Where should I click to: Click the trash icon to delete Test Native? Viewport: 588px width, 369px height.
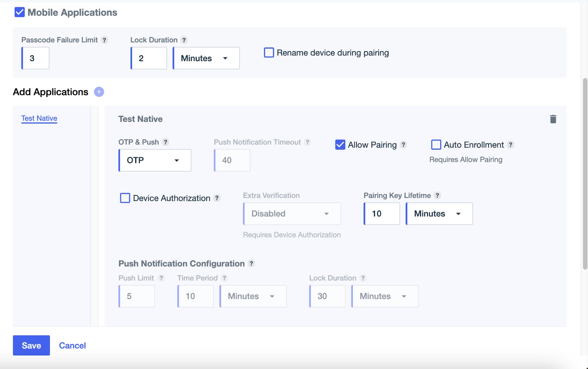click(553, 119)
